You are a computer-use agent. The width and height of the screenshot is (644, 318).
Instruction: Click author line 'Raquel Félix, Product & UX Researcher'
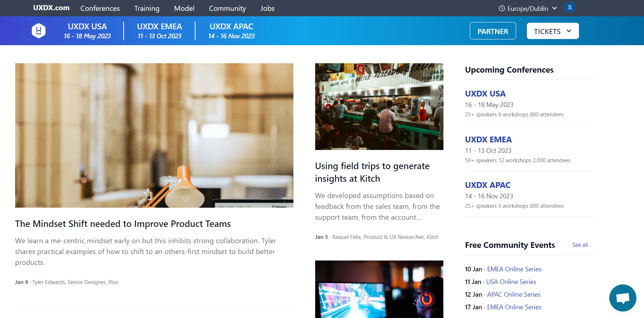[x=378, y=237]
